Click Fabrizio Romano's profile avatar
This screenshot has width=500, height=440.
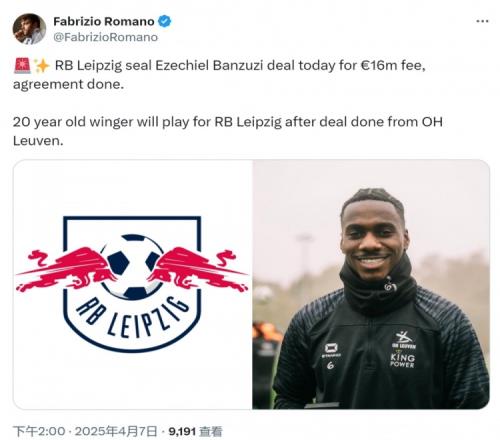[29, 29]
